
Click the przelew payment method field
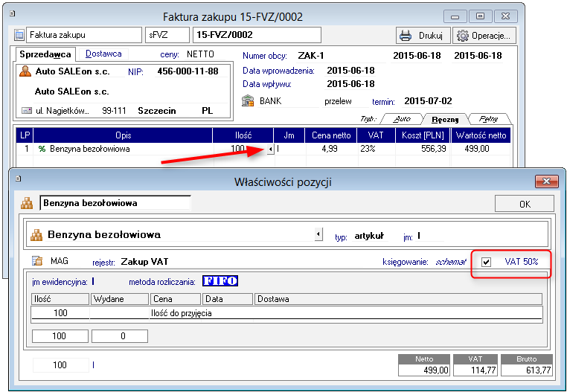pyautogui.click(x=338, y=101)
